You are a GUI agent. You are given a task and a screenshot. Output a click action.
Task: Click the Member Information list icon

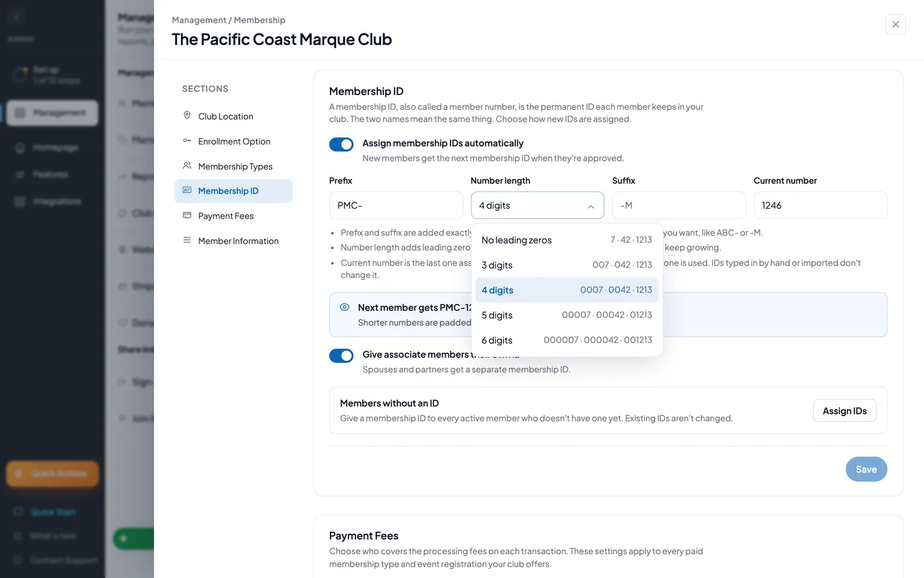pyautogui.click(x=187, y=240)
